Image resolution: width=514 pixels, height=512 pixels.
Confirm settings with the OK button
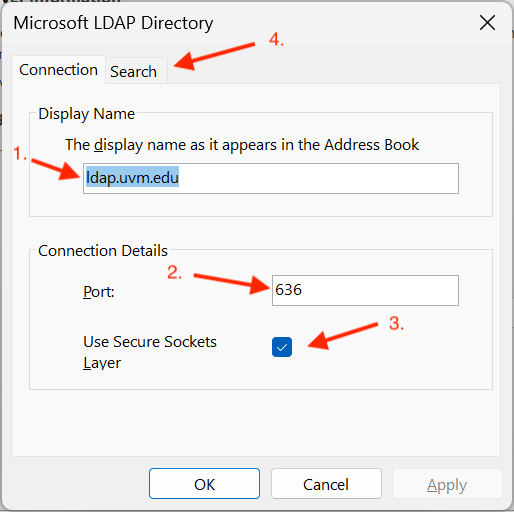pyautogui.click(x=204, y=484)
